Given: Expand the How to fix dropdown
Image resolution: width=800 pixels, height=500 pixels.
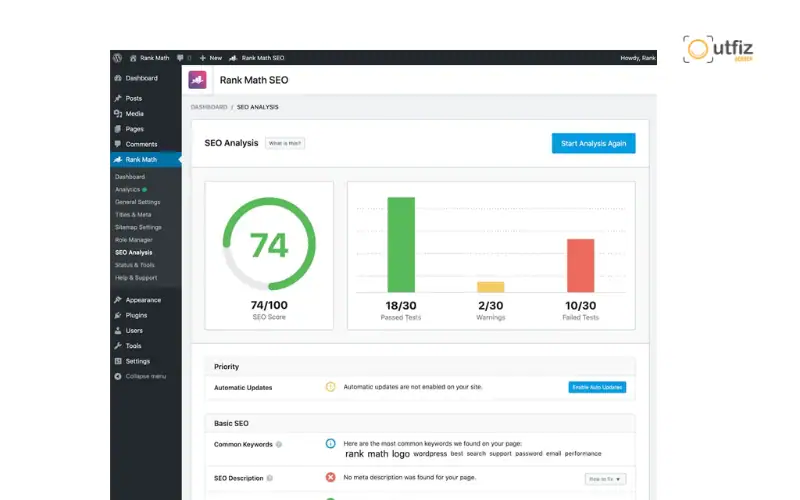Looking at the screenshot, I should [605, 479].
